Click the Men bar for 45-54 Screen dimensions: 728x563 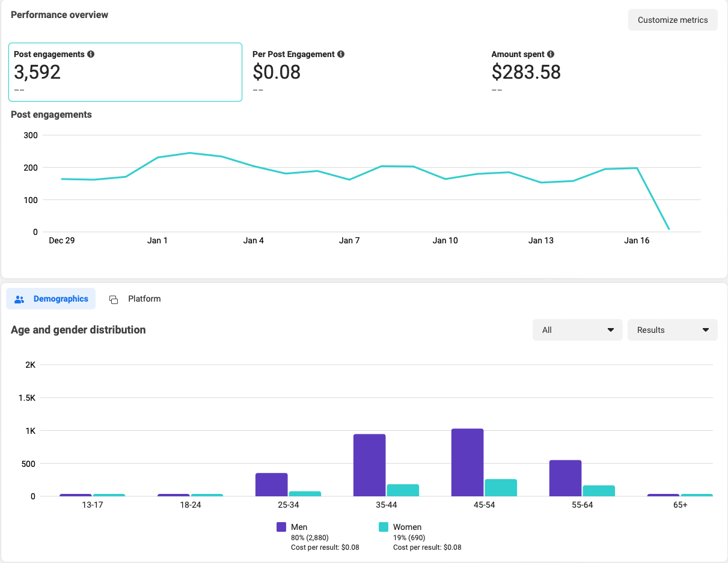coord(467,463)
